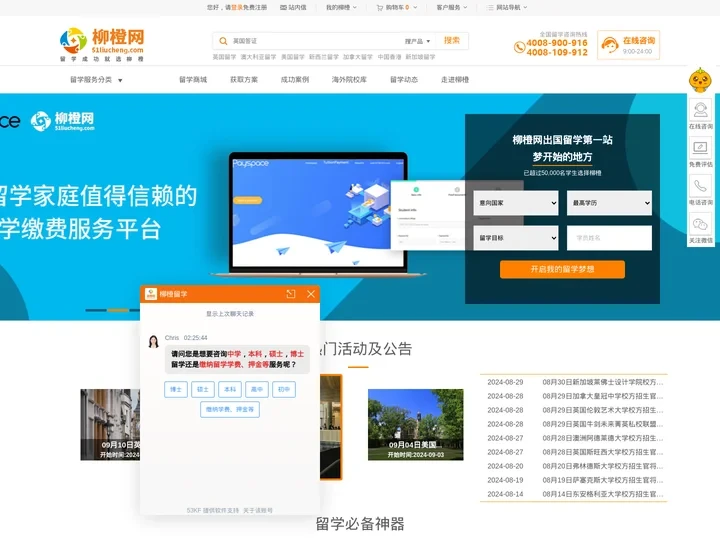720x540 pixels.
Task: Click the 中国香港 hot search link
Action: 389,57
